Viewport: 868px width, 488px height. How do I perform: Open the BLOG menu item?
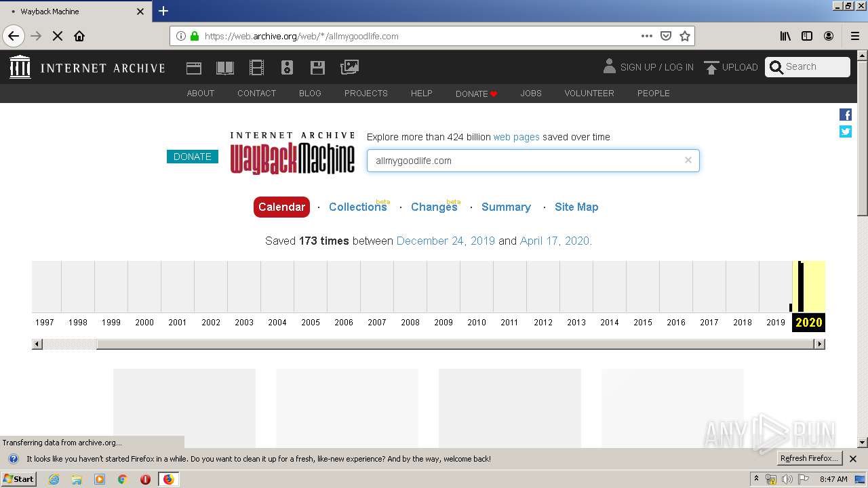click(310, 94)
